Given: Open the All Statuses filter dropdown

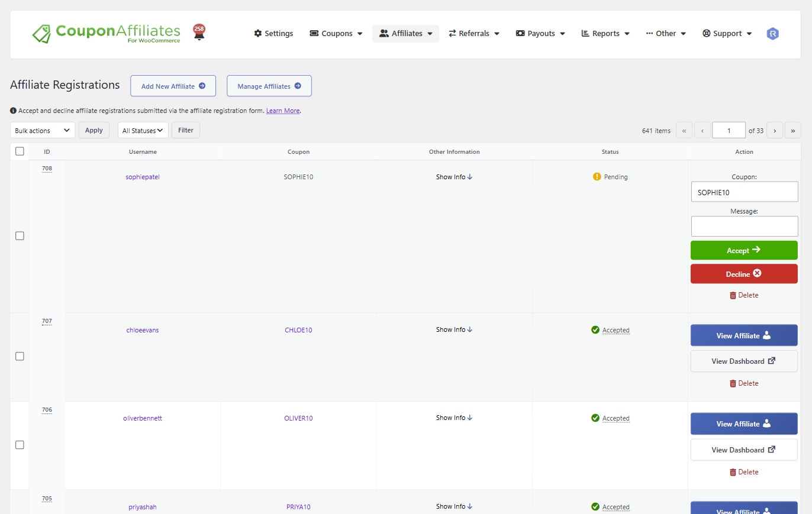Looking at the screenshot, I should [x=143, y=130].
